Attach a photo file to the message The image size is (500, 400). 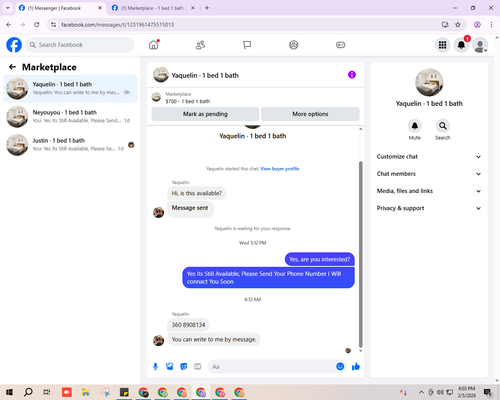pos(170,367)
